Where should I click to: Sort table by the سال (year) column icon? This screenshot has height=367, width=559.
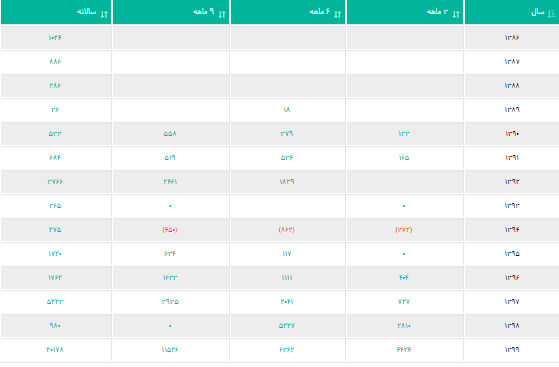[x=552, y=14]
